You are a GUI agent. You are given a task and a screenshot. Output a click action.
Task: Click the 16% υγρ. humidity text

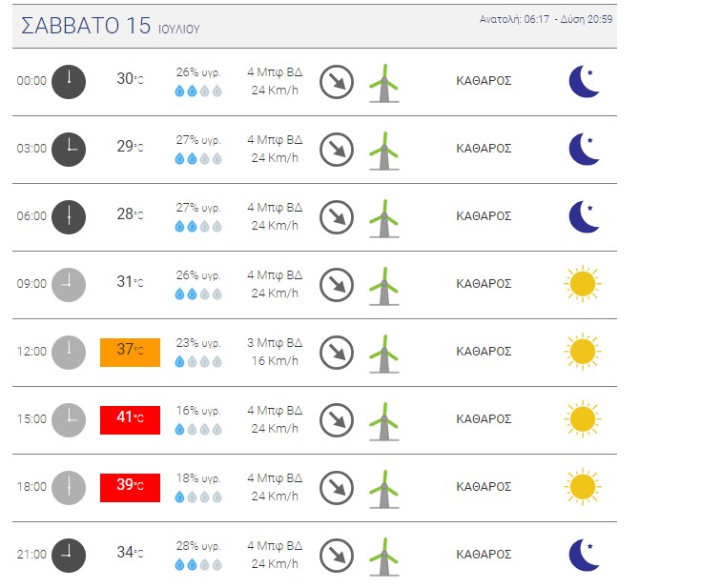point(198,411)
